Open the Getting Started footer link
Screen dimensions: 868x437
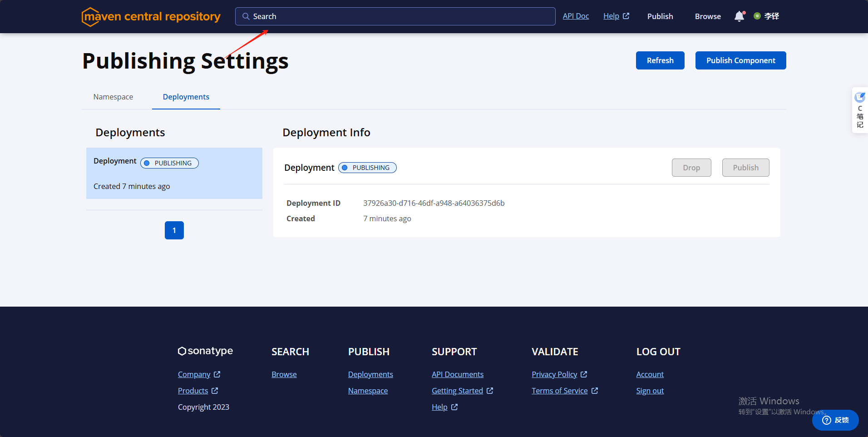[x=457, y=391]
